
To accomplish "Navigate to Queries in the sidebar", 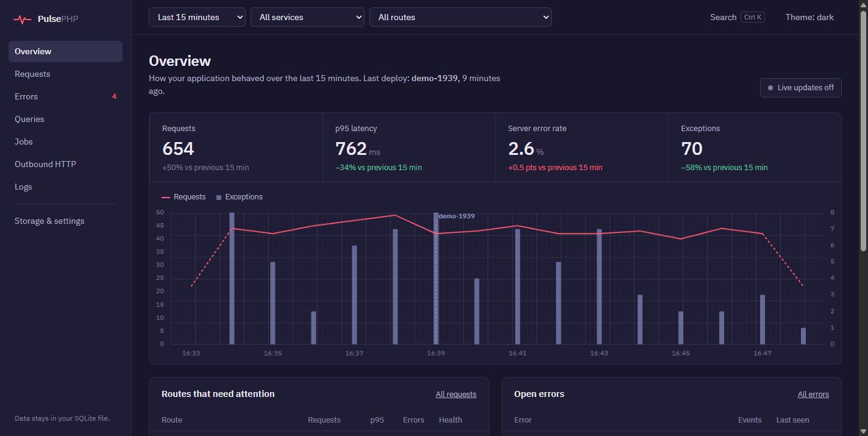I will click(x=65, y=119).
